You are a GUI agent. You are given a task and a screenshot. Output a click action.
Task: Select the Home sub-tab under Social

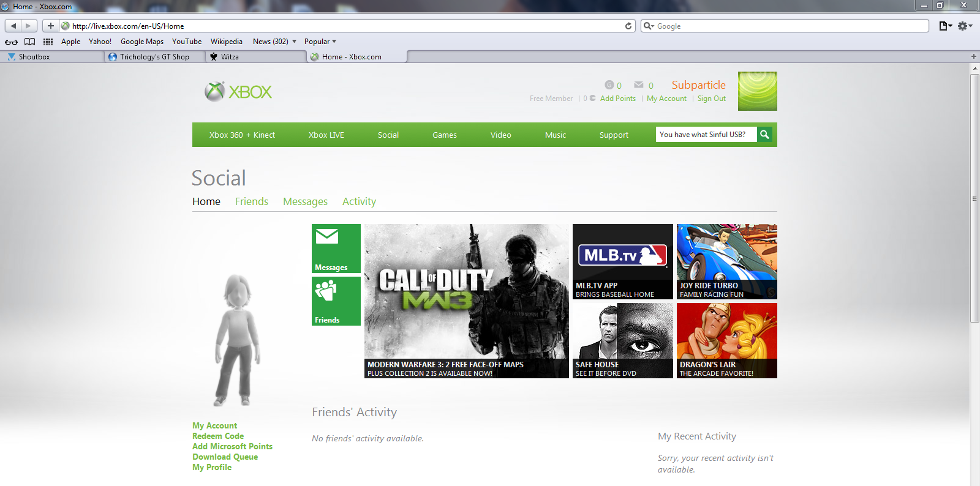point(206,201)
